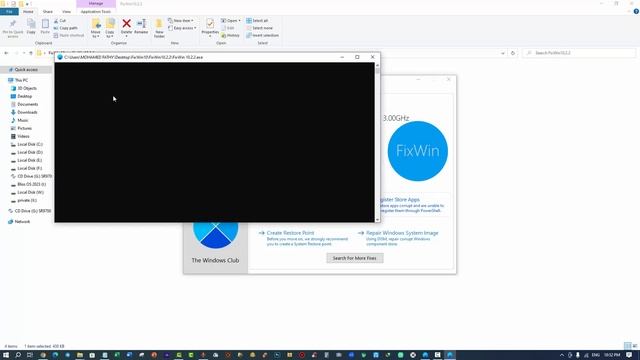Click the taskbar clock
Image resolution: width=640 pixels, height=360 pixels.
612,355
